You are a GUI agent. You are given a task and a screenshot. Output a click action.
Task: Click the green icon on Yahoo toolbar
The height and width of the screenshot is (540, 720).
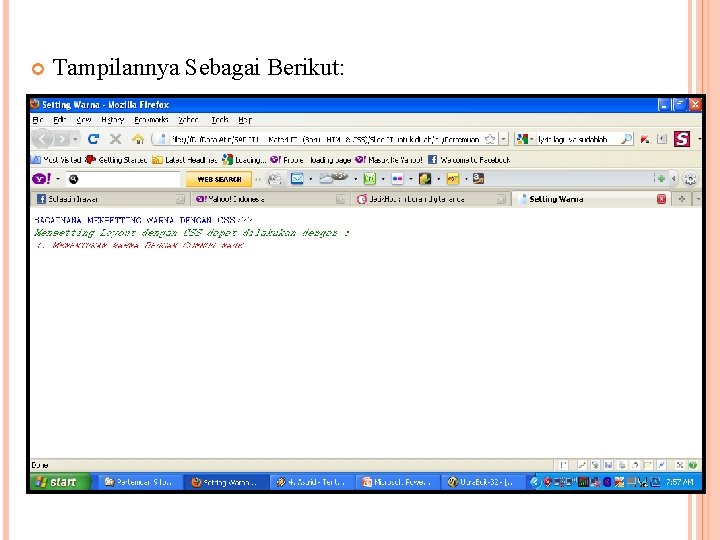[x=370, y=179]
